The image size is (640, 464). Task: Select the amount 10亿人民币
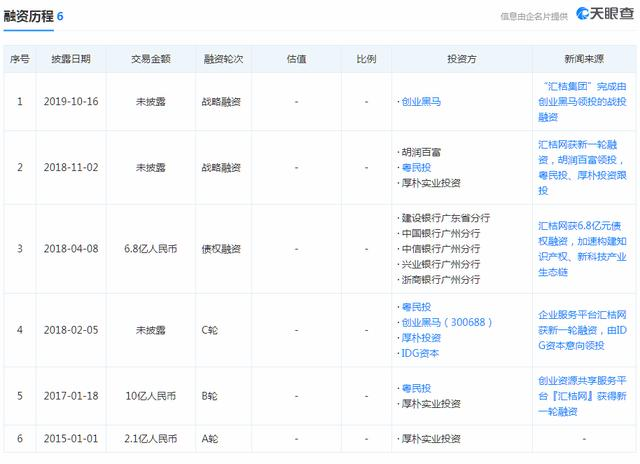click(151, 396)
